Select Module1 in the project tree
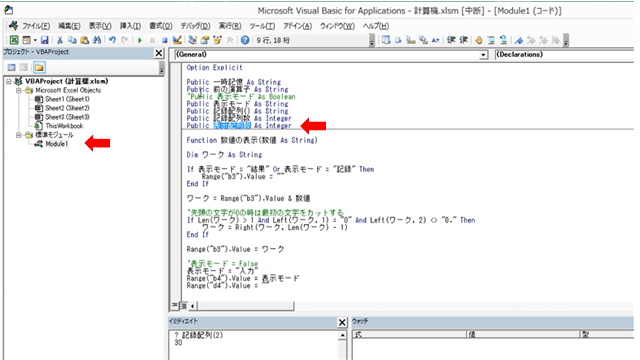The width and height of the screenshot is (640, 360). (56, 144)
